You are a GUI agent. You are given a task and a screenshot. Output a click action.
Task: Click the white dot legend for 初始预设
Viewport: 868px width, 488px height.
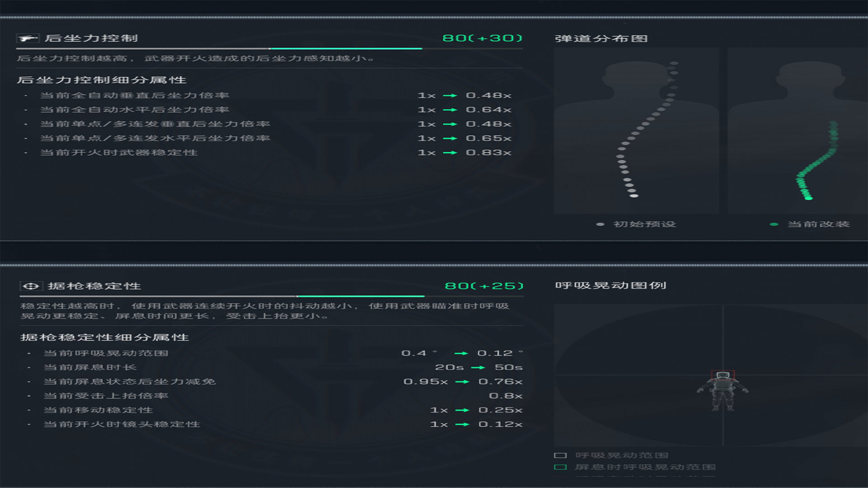(600, 224)
